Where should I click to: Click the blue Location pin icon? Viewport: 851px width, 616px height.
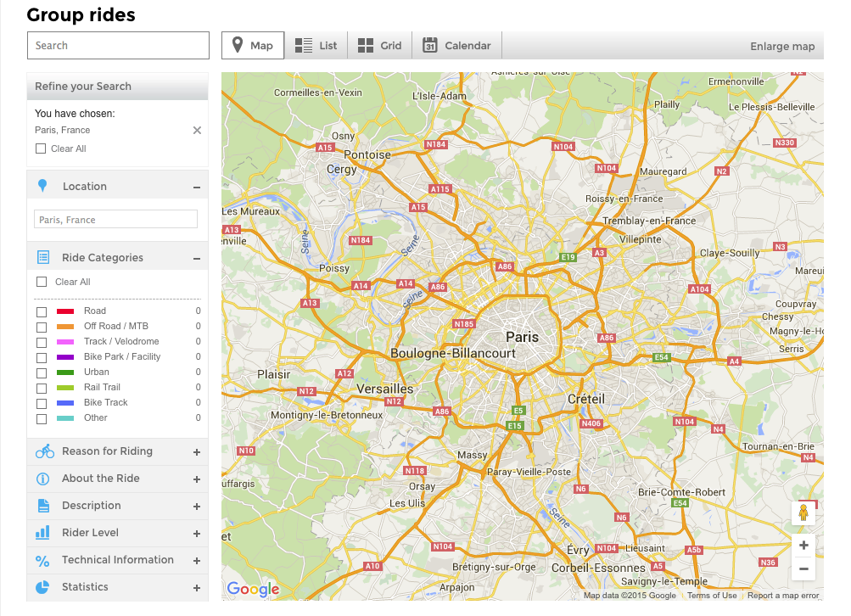(x=43, y=186)
